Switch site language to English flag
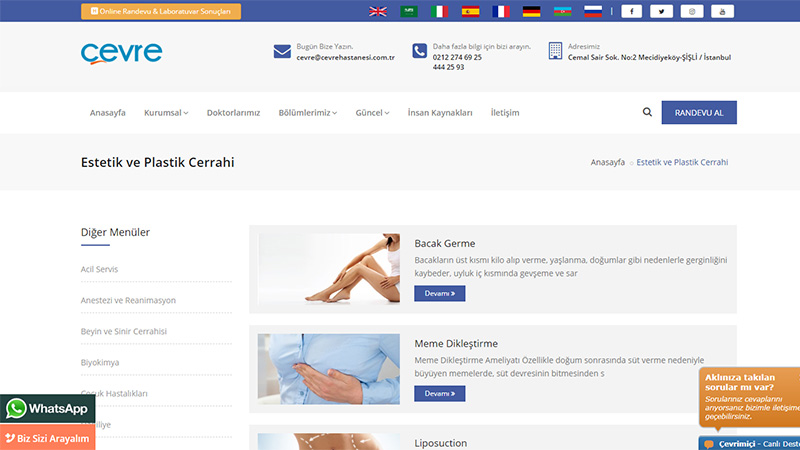 (x=378, y=11)
